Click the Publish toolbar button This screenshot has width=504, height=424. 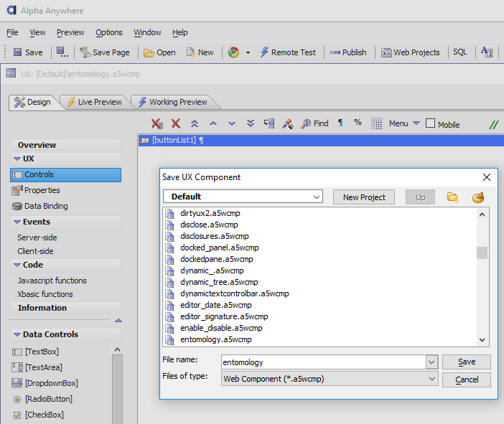(x=348, y=52)
